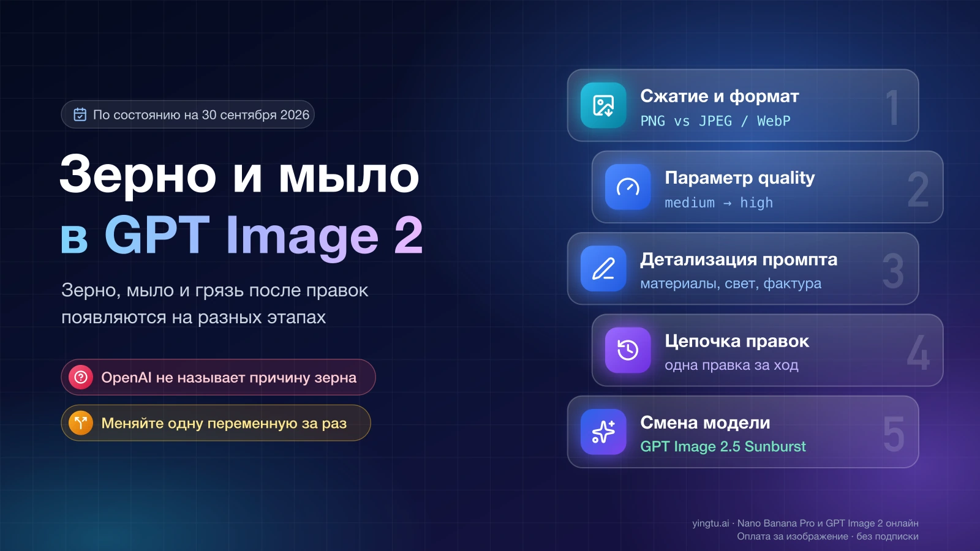The height and width of the screenshot is (551, 980).
Task: Click the number 1 on the first card
Action: (892, 107)
